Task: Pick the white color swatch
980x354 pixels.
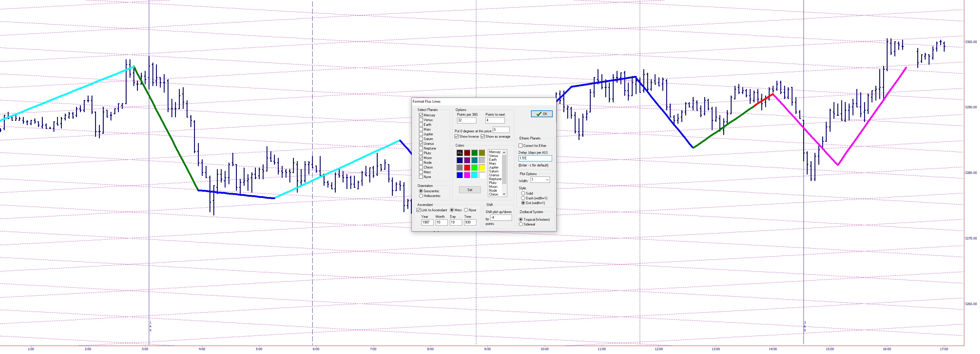Action: pos(482,175)
